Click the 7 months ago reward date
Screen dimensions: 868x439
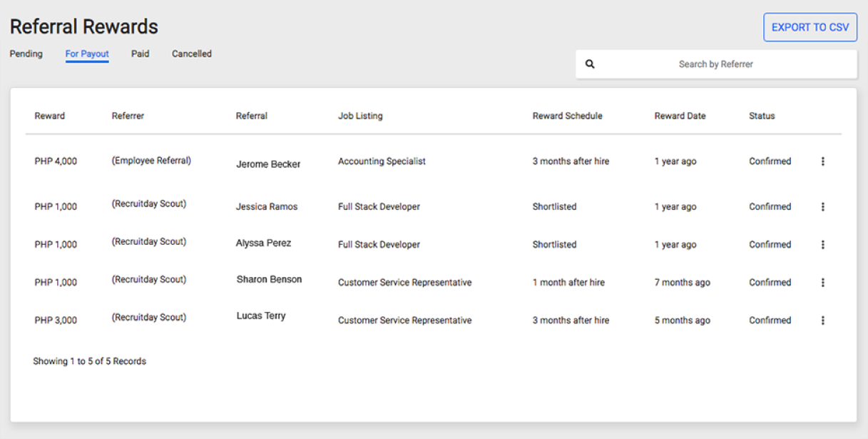tap(683, 282)
